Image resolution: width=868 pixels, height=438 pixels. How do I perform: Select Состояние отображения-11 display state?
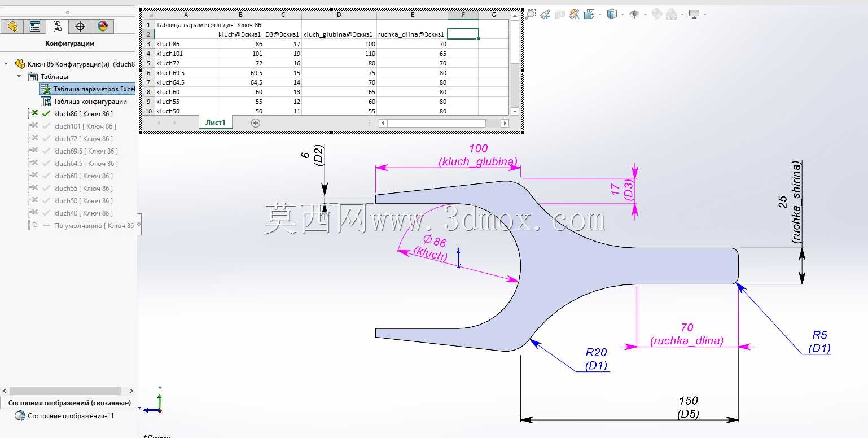click(71, 416)
